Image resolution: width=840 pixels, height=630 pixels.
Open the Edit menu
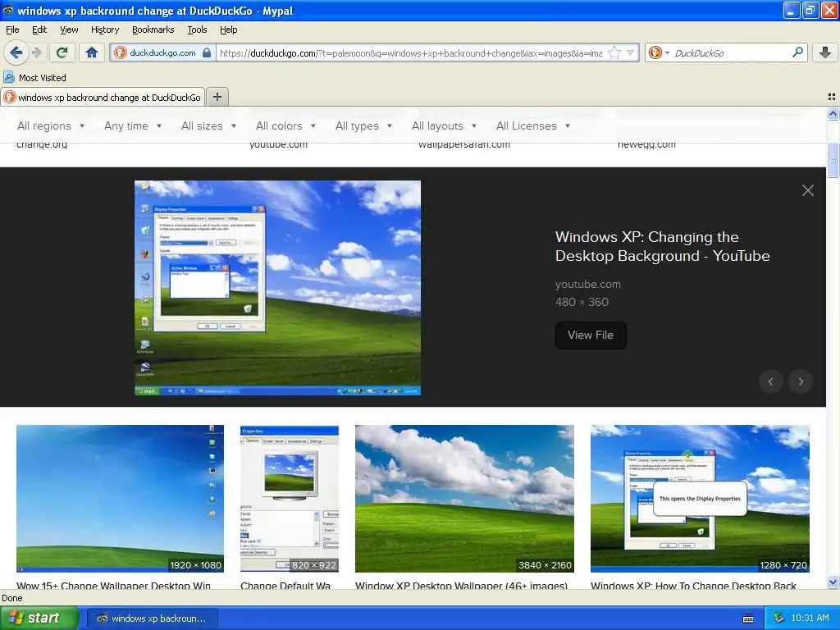39,30
